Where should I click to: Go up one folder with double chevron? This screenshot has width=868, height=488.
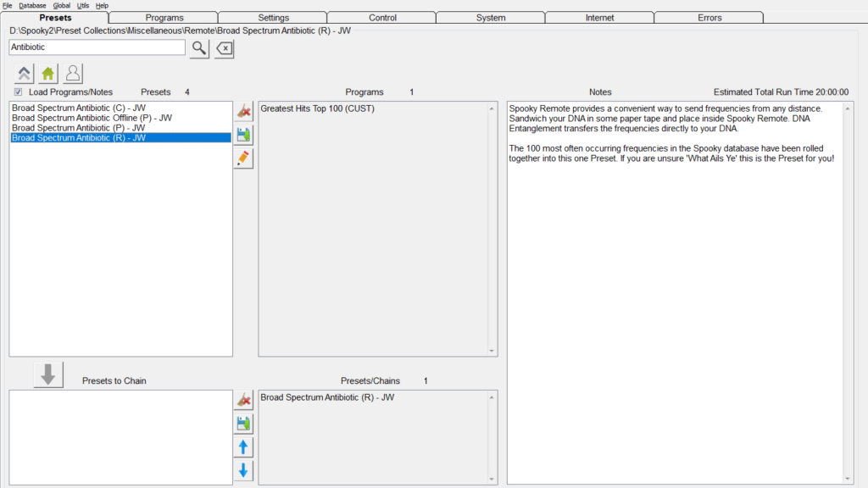point(24,73)
